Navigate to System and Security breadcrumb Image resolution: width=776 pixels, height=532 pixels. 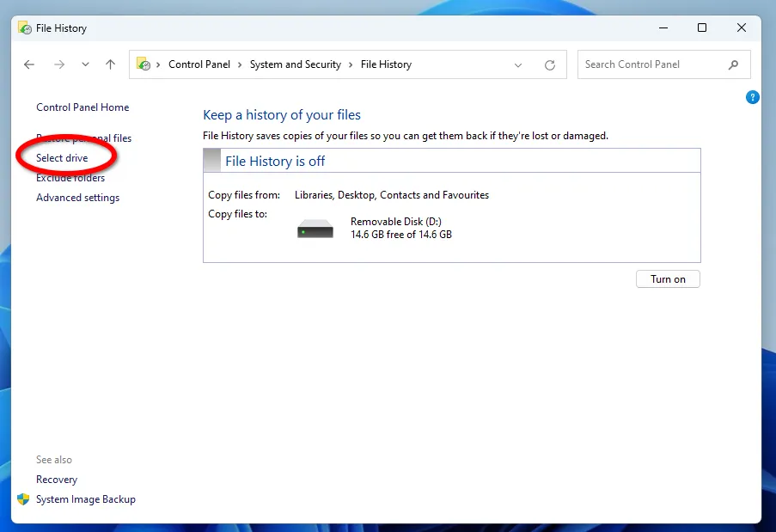tap(295, 64)
